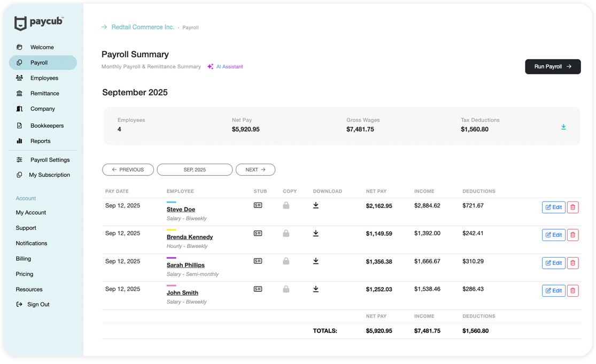The height and width of the screenshot is (364, 596).
Task: Open Steve Doe's pay stub icon
Action: [x=258, y=205]
